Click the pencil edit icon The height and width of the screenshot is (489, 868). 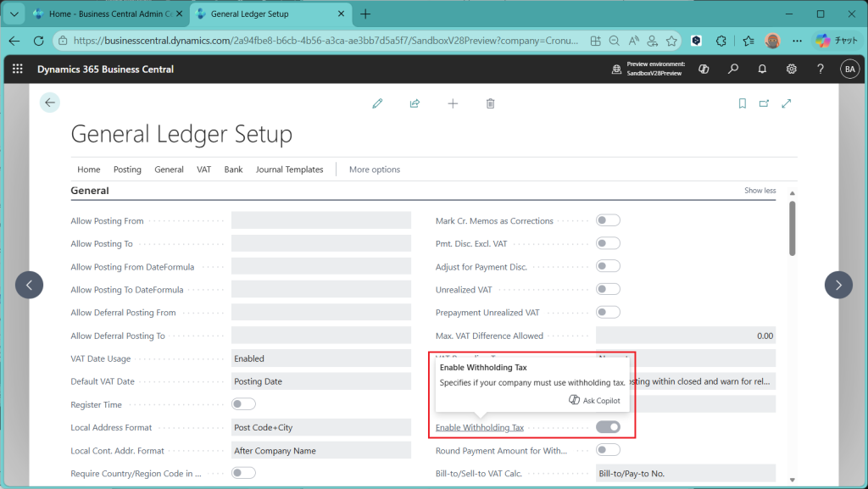tap(377, 103)
